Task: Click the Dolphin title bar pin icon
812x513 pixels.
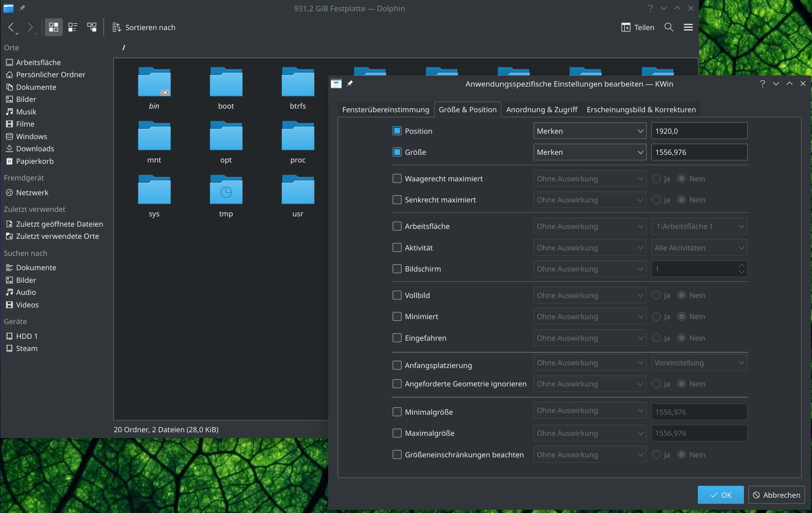Action: click(x=22, y=8)
